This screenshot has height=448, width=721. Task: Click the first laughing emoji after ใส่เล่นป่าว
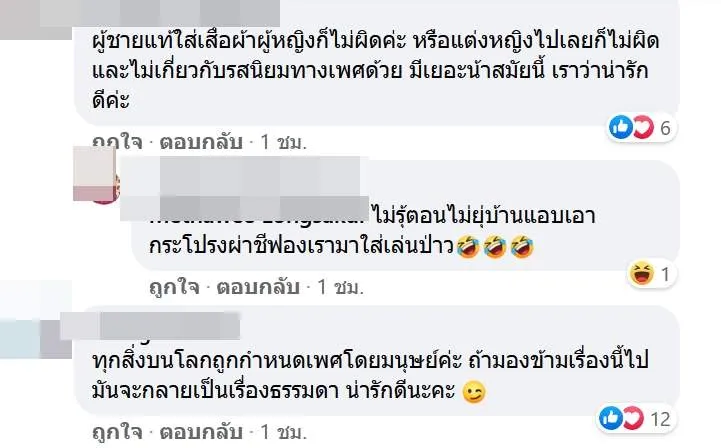coord(469,247)
